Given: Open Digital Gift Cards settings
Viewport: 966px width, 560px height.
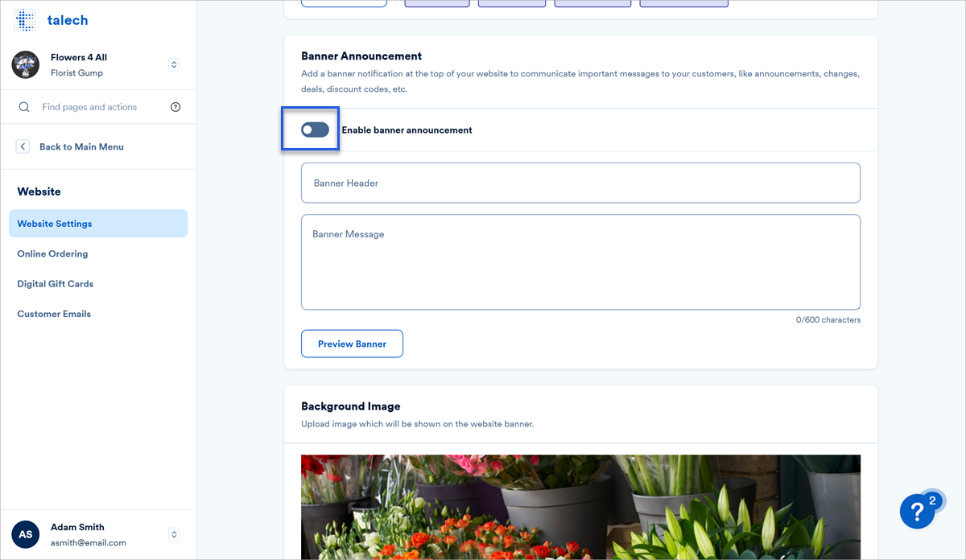Looking at the screenshot, I should (x=55, y=283).
